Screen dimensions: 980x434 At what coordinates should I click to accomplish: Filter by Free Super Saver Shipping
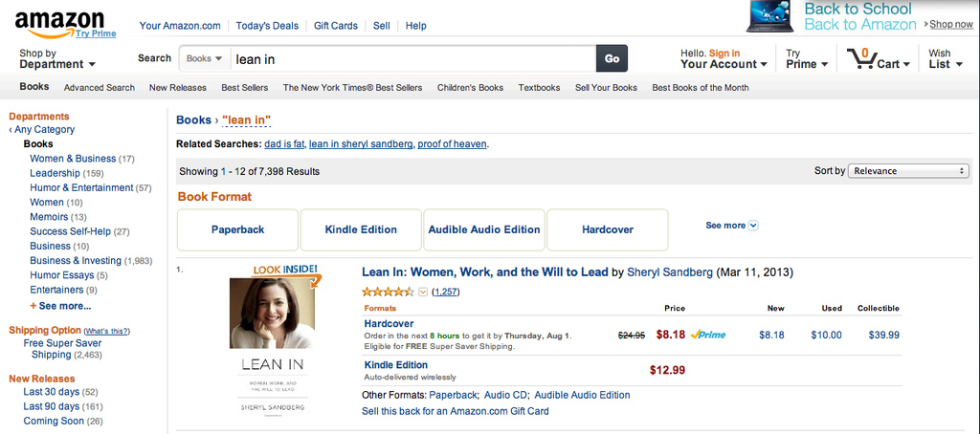(62, 349)
